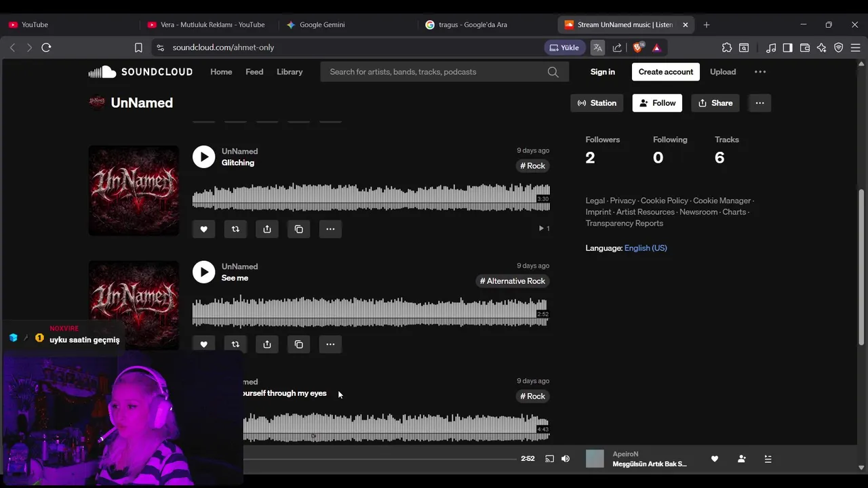Open more options for Glitching track
868x488 pixels.
[330, 229]
